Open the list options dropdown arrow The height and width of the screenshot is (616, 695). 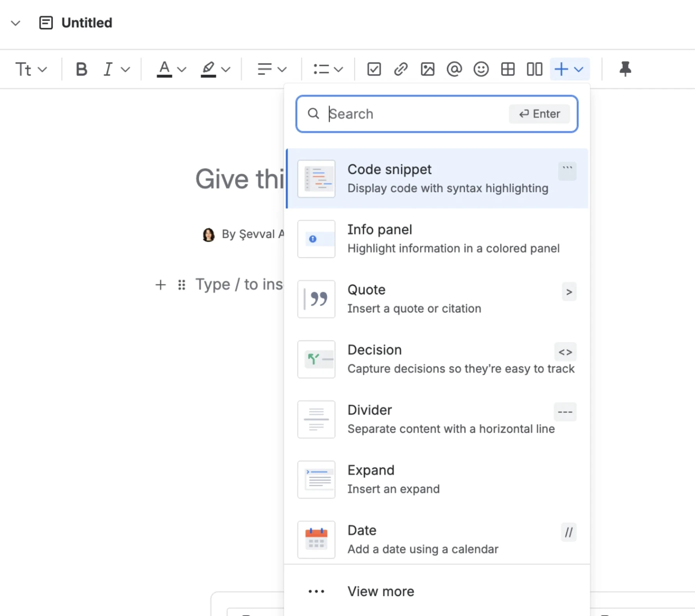[339, 70]
